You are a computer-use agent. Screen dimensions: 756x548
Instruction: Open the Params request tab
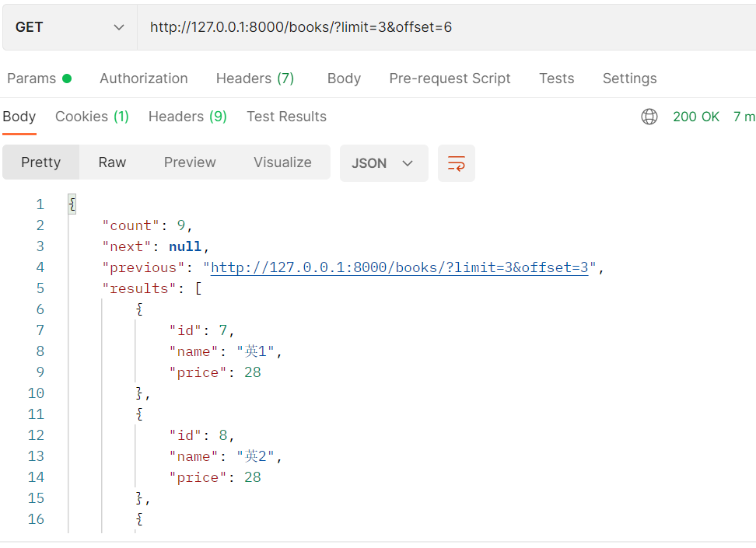tap(38, 79)
